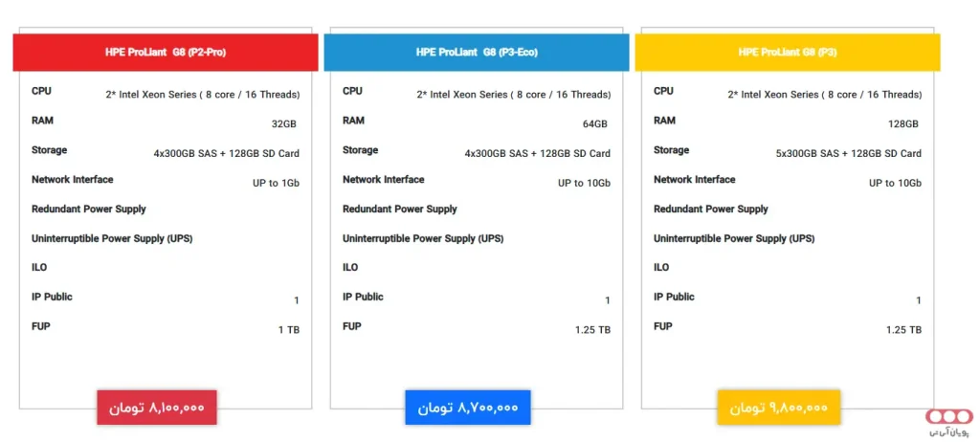Click the 128GB RAM value

(x=903, y=124)
